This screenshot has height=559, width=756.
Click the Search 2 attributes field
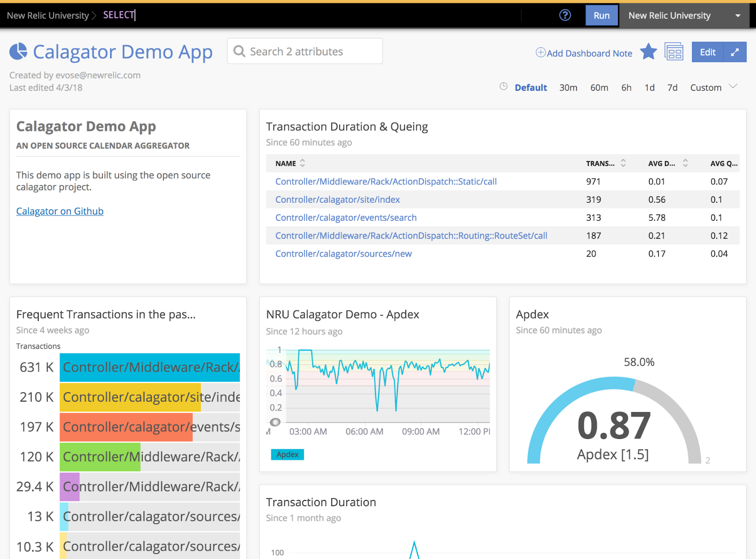click(x=305, y=51)
